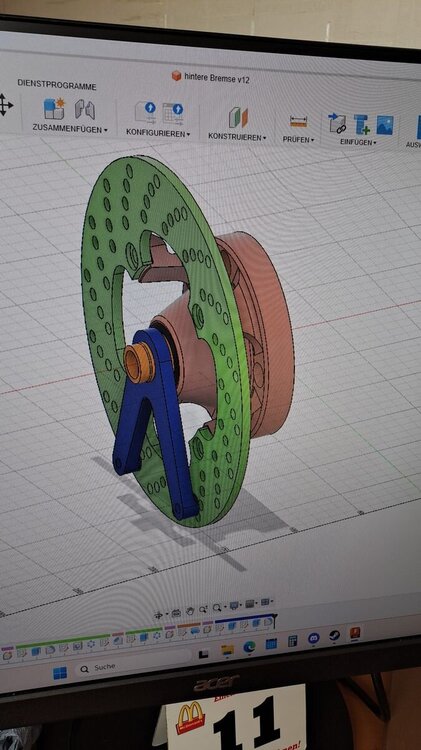421x750 pixels.
Task: Open Steam from the taskbar
Action: click(x=334, y=636)
